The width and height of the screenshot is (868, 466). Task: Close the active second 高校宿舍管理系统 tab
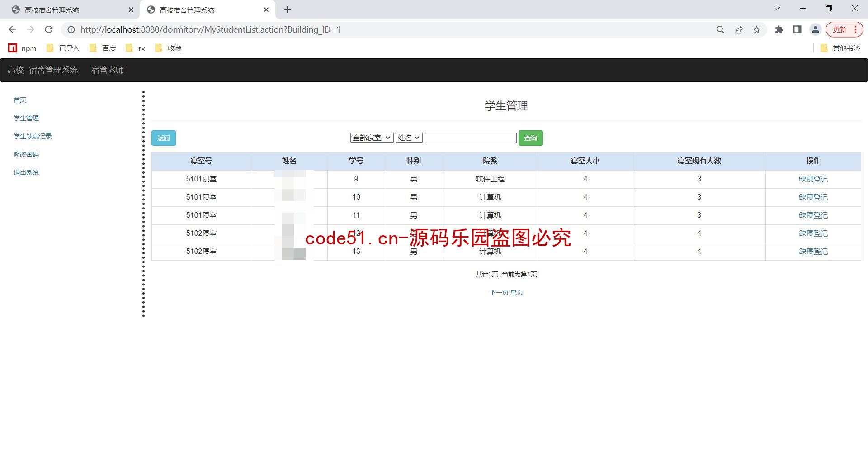pos(266,10)
